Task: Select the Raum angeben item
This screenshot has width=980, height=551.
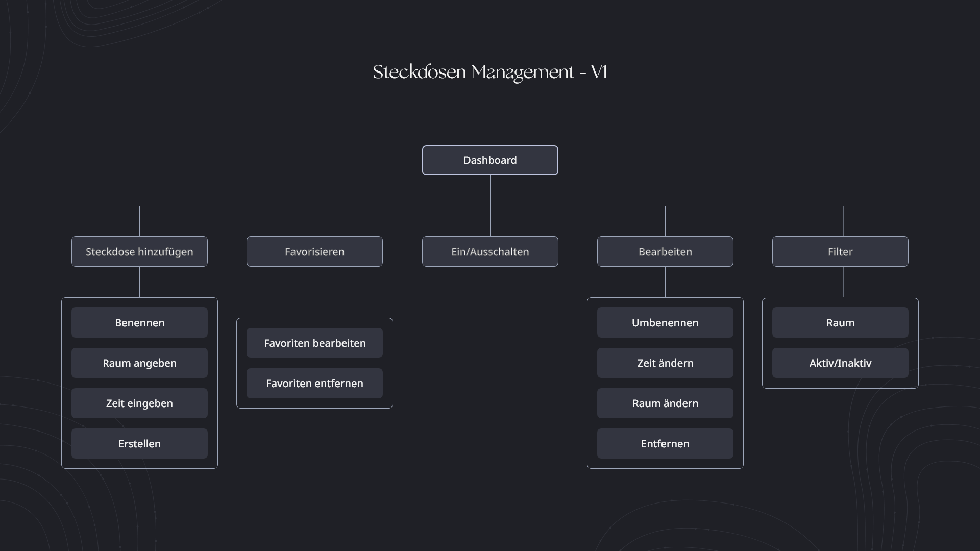Action: [x=139, y=363]
